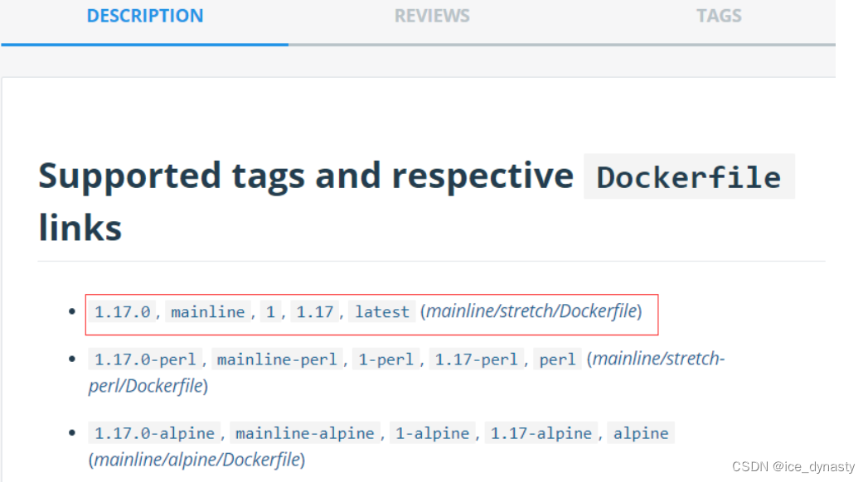Select the 1.17-alpine tag
Image resolution: width=868 pixels, height=482 pixels.
[x=541, y=433]
